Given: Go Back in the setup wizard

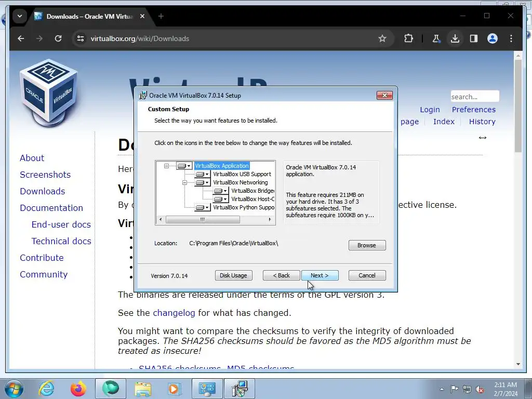Looking at the screenshot, I should (281, 275).
